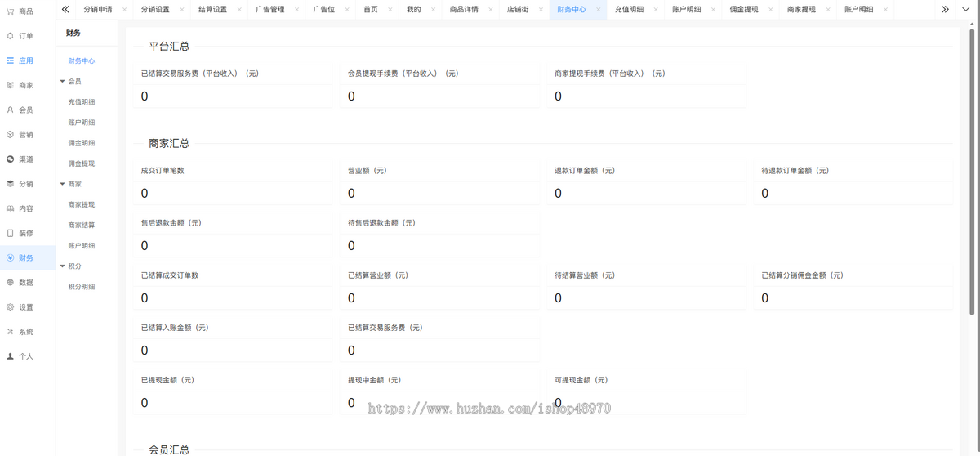Click the double-left arrow collapse icon
The height and width of the screenshot is (456, 980).
click(x=65, y=10)
